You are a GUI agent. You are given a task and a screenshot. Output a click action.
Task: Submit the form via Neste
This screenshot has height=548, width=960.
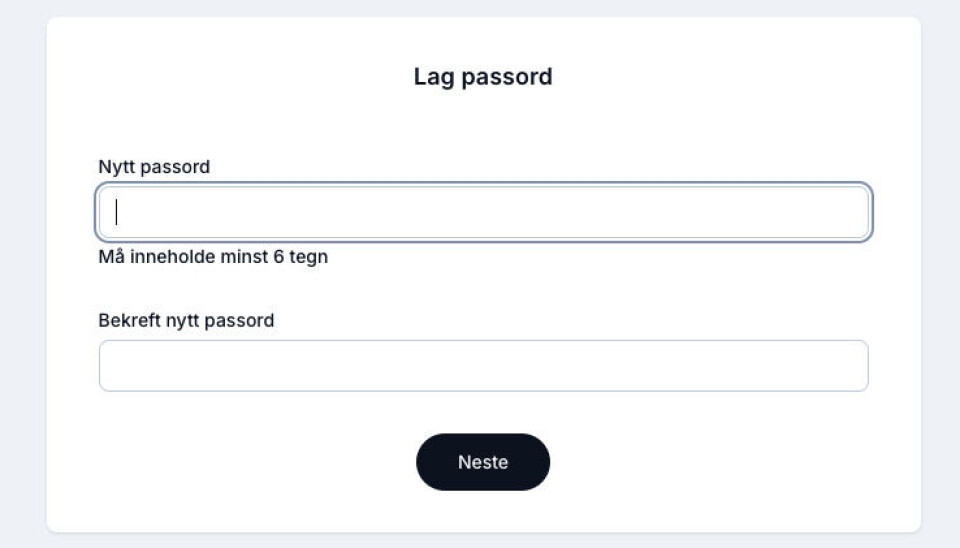pos(483,462)
